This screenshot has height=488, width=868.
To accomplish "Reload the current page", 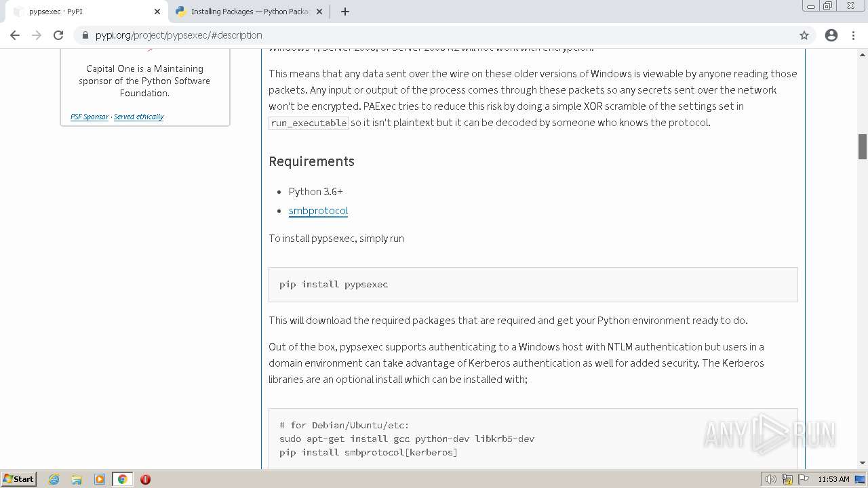I will coord(58,35).
